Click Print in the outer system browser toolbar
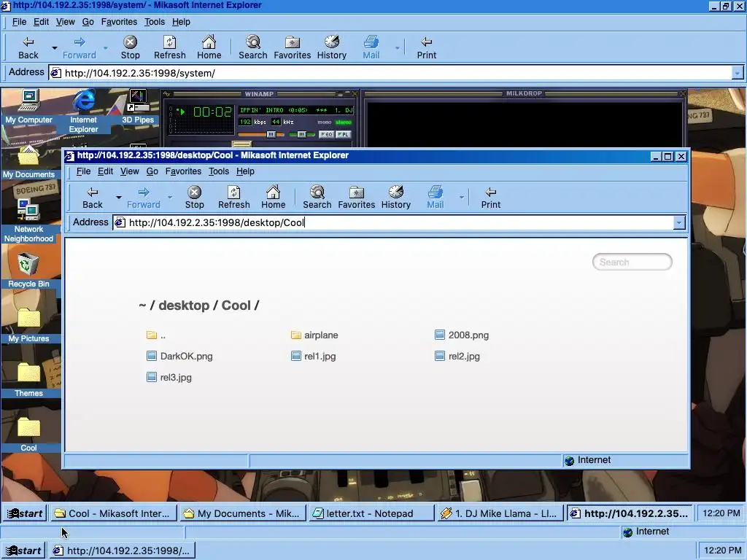Screen dimensions: 747x560 pyautogui.click(x=426, y=48)
